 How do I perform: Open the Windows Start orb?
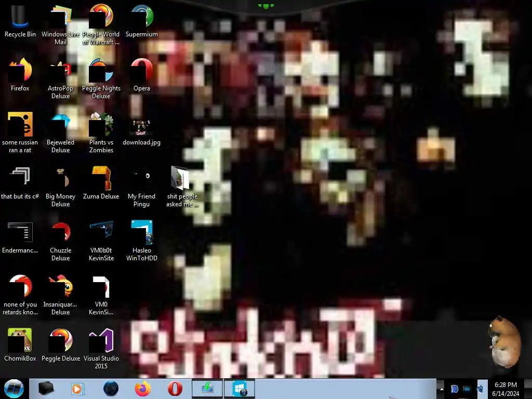pyautogui.click(x=14, y=389)
